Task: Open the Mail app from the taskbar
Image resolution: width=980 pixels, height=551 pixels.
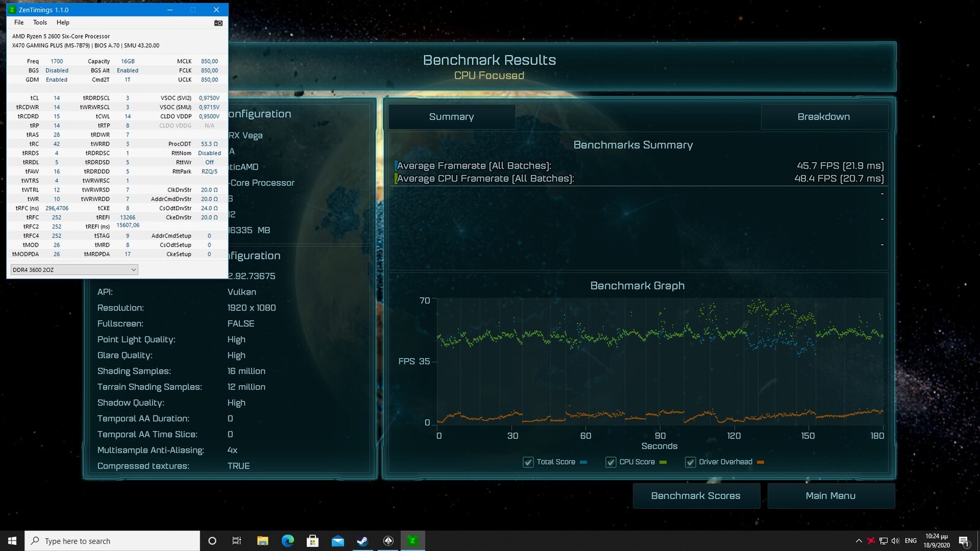Action: [x=337, y=541]
